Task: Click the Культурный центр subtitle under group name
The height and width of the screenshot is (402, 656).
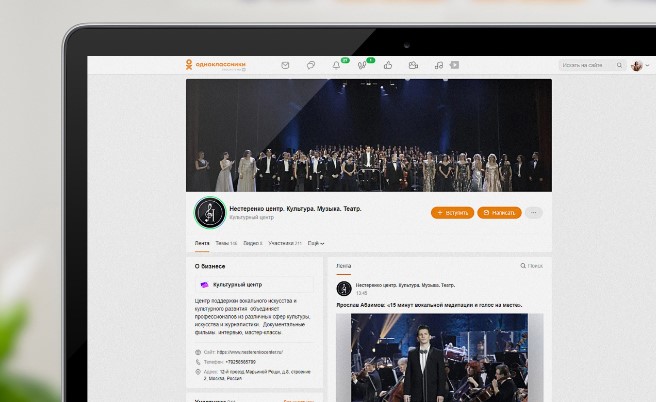Action: point(251,218)
